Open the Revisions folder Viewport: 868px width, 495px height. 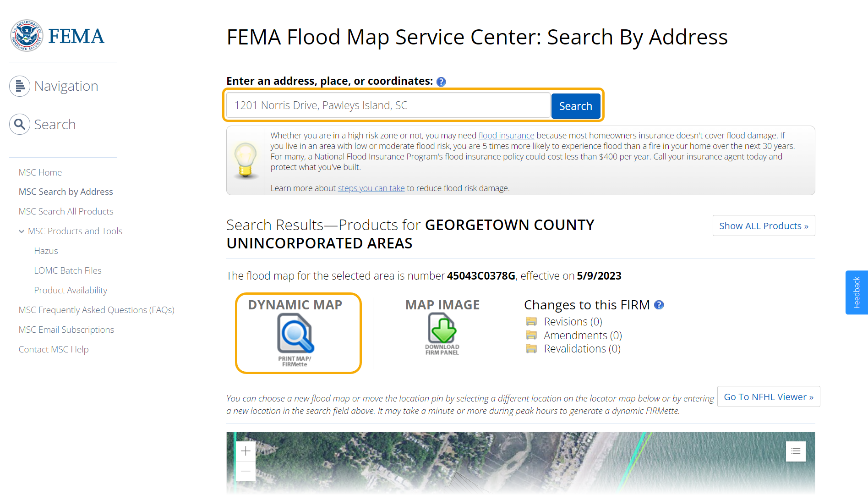[x=531, y=321]
